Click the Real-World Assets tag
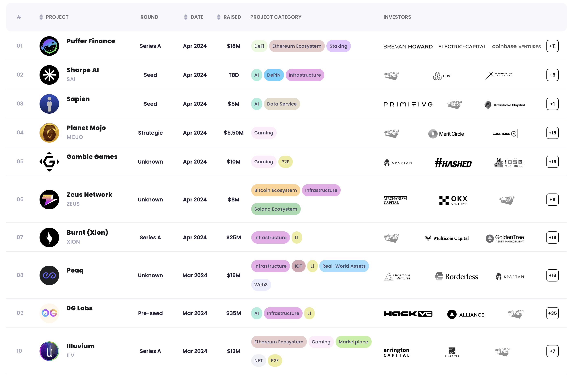This screenshot has width=588, height=376. [x=344, y=266]
